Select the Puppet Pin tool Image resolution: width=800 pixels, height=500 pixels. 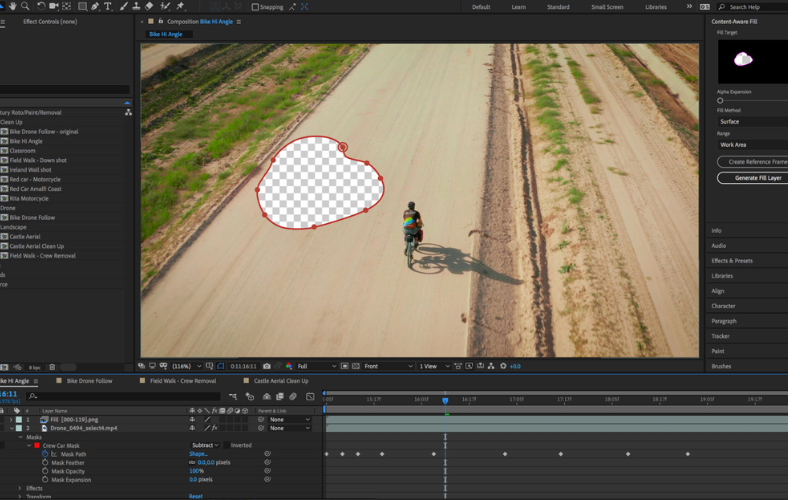click(x=180, y=6)
